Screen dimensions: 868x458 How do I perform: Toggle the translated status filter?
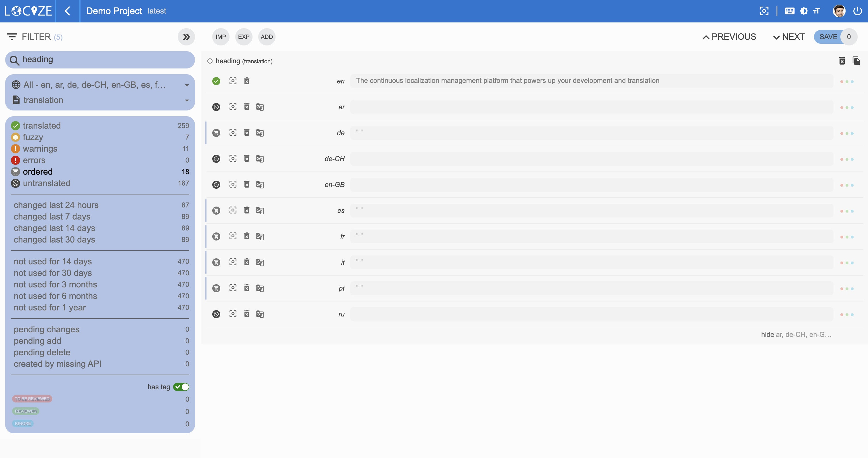click(42, 126)
